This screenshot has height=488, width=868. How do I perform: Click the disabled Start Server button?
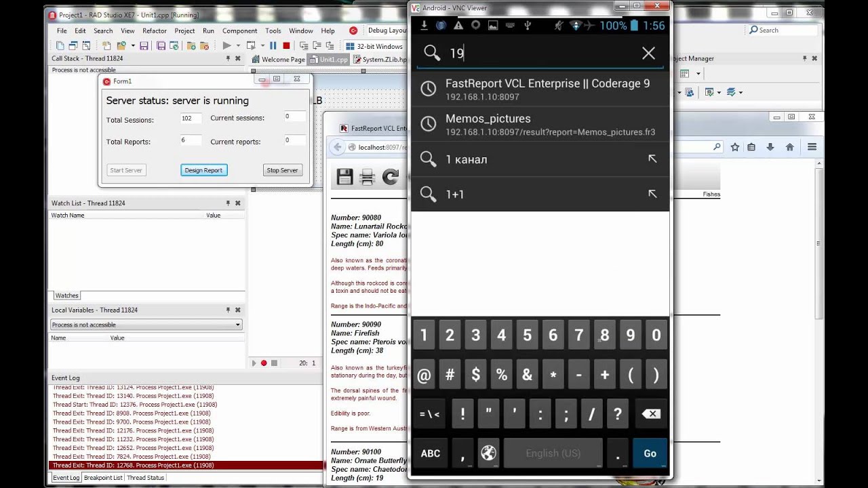[x=126, y=170]
